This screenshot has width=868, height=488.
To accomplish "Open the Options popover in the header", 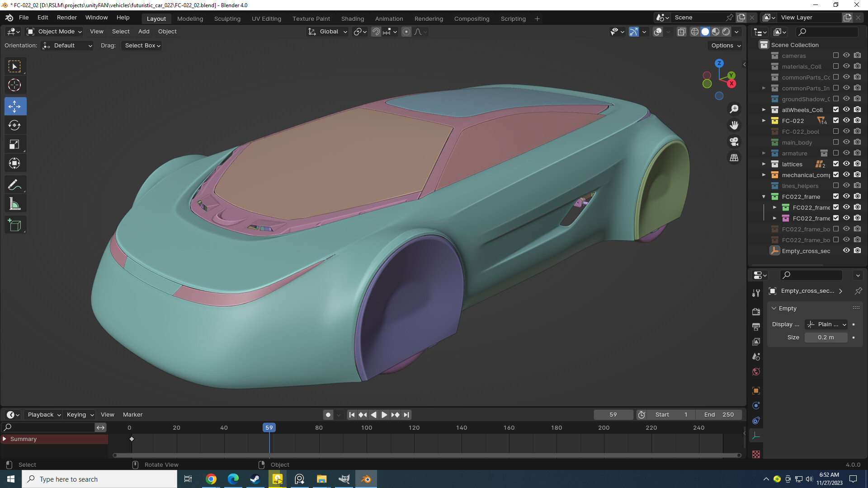I will coord(725,45).
